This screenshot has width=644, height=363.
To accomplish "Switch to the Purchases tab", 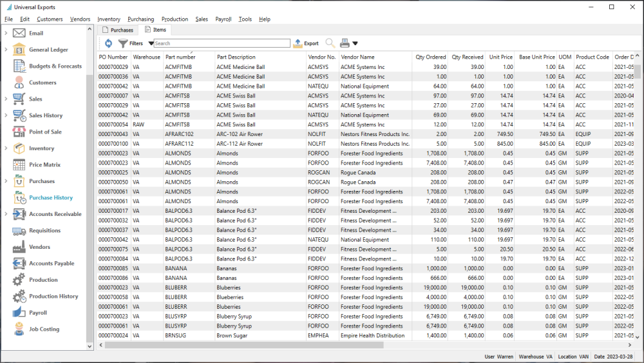I will tap(118, 30).
